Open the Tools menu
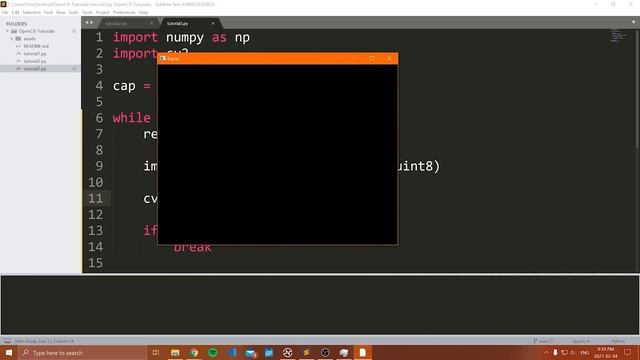Viewport: 640px width, 360px height. [x=87, y=12]
